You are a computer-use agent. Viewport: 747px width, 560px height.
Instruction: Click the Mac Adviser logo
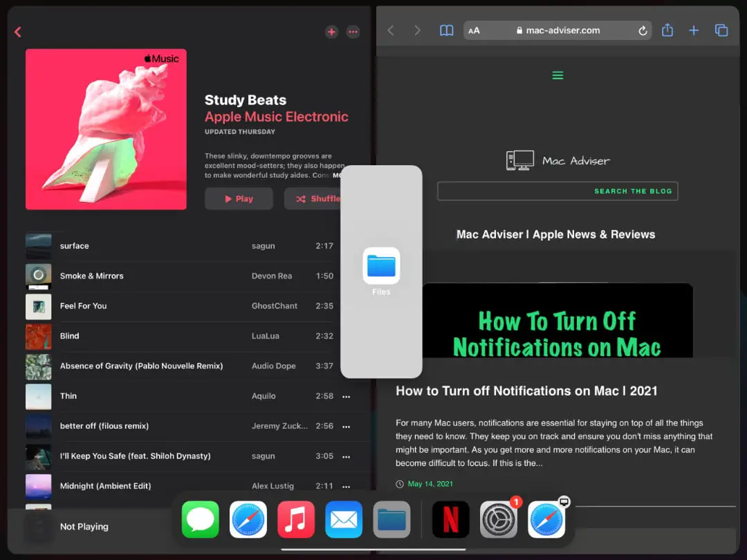[x=558, y=160]
